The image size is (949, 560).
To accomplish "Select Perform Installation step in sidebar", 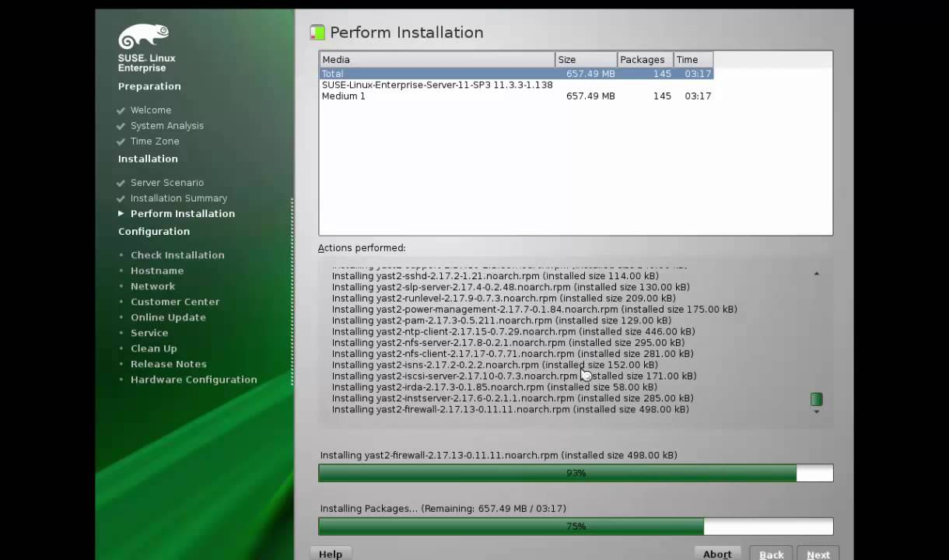I will [x=183, y=214].
